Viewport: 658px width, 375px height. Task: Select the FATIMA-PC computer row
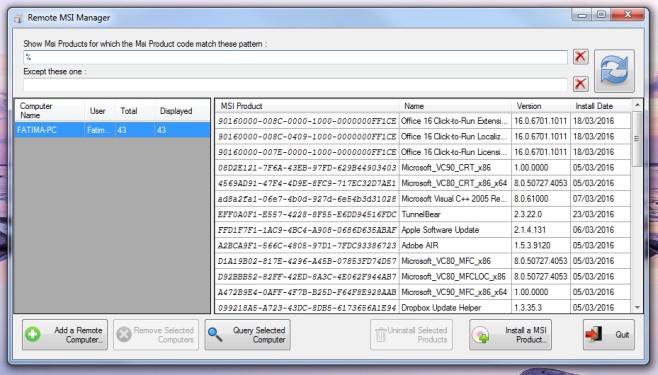(x=112, y=130)
